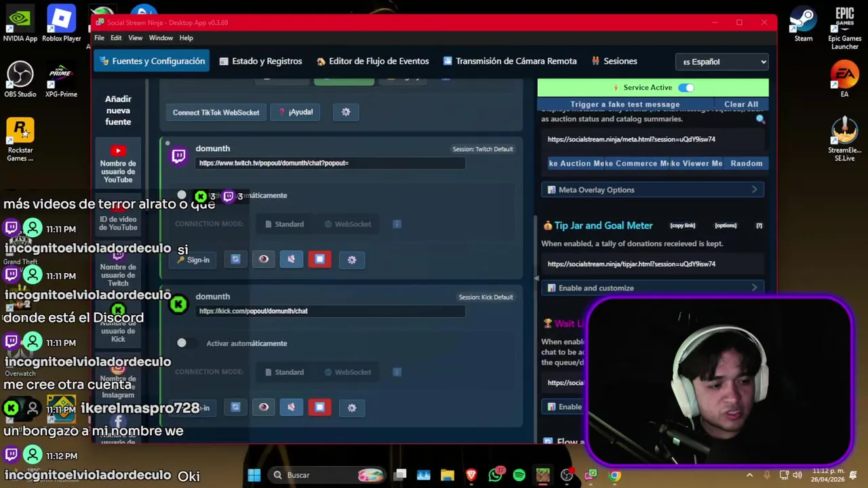
Task: Click the Twitch logo on the domunth source
Action: pyautogui.click(x=178, y=157)
